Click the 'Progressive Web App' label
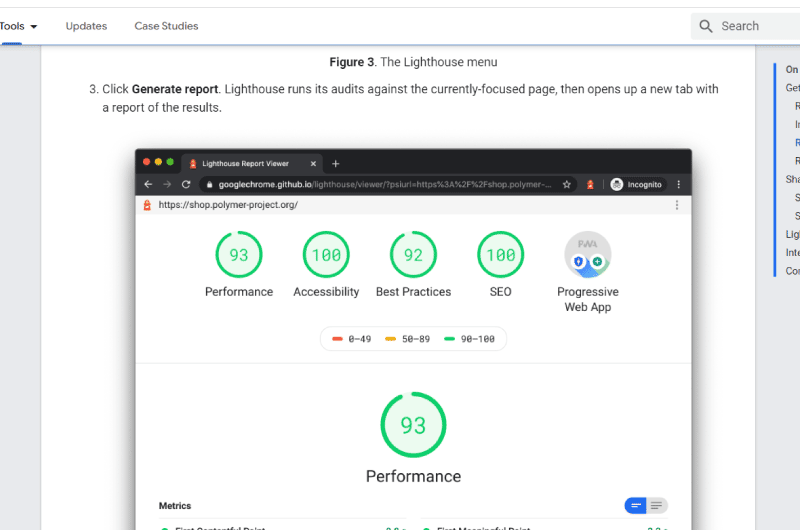 [588, 299]
